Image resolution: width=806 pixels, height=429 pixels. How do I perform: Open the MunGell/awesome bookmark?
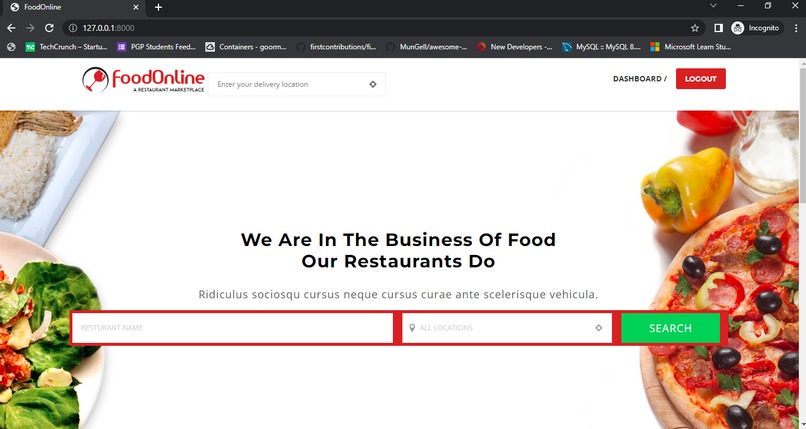point(427,47)
